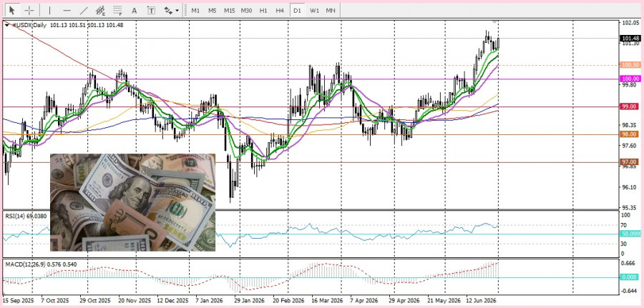
Task: Switch to the M1 timeframe
Action: 195,11
